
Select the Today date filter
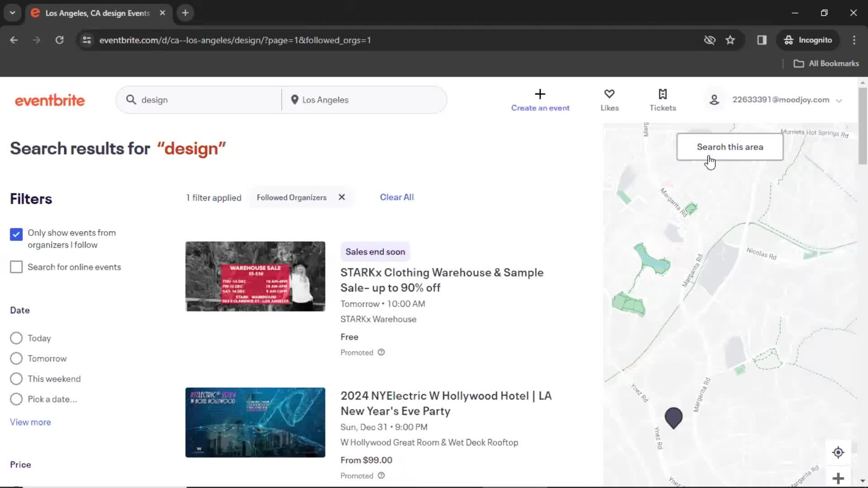(16, 338)
